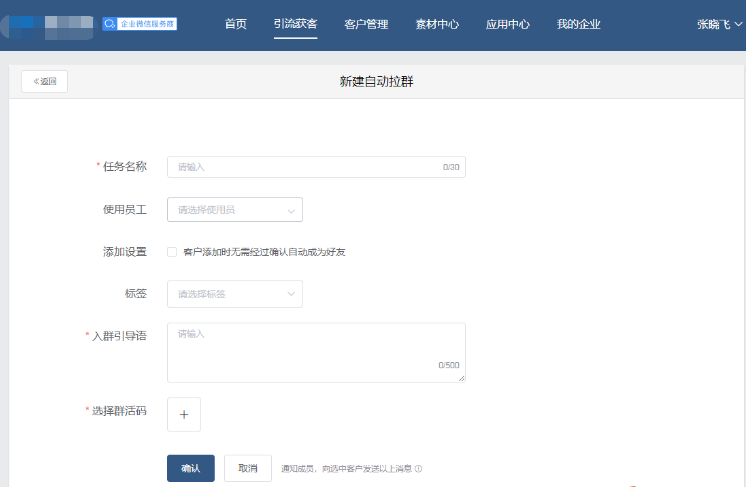The height and width of the screenshot is (487, 752).
Task: Go back using the 返回 button
Action: tap(44, 82)
